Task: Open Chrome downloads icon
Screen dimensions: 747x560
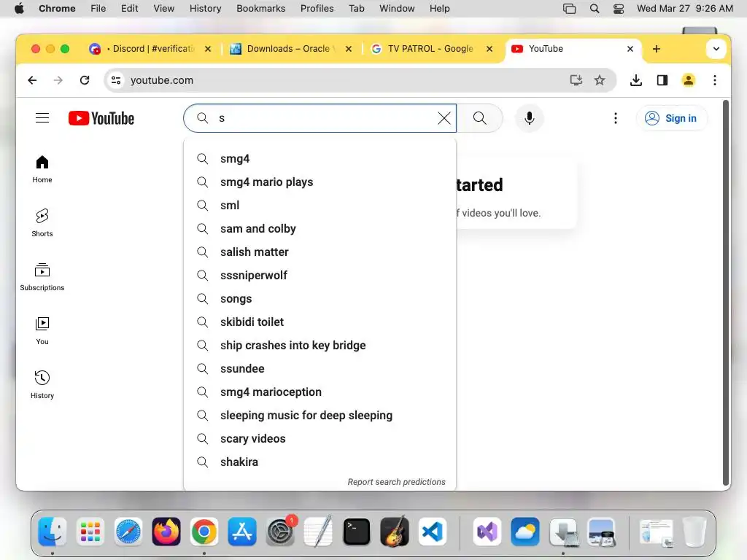Action: tap(635, 80)
